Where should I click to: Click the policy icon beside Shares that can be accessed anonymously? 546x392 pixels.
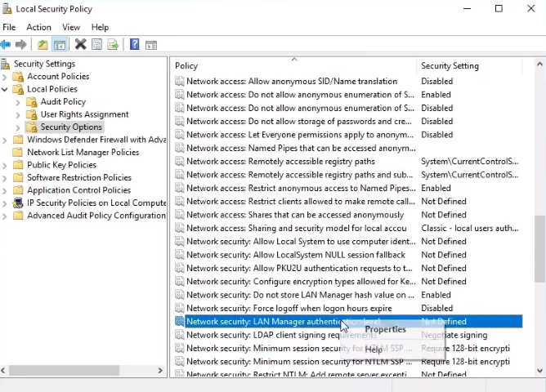click(179, 215)
